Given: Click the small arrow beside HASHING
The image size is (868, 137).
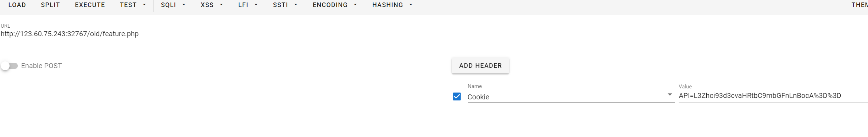Looking at the screenshot, I should (411, 5).
